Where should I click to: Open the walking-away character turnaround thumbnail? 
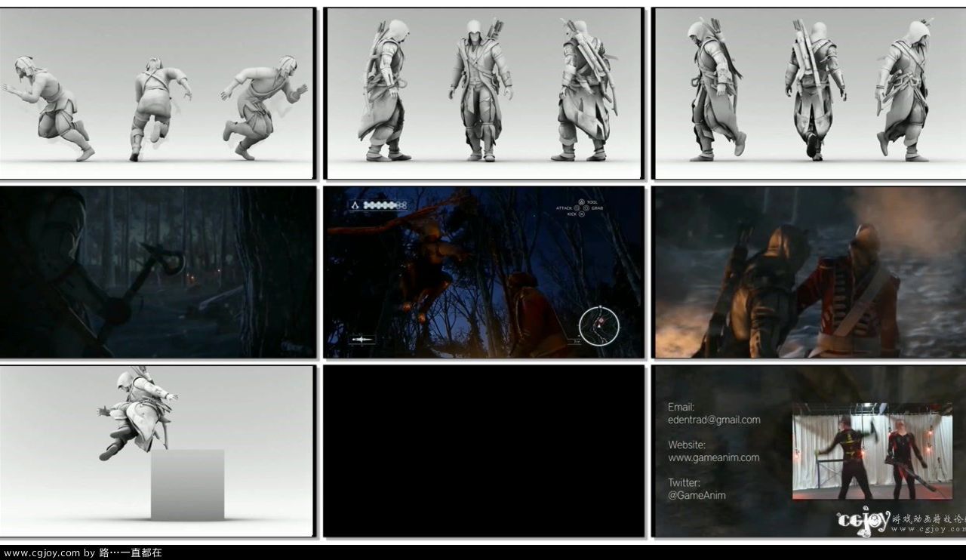coord(810,94)
